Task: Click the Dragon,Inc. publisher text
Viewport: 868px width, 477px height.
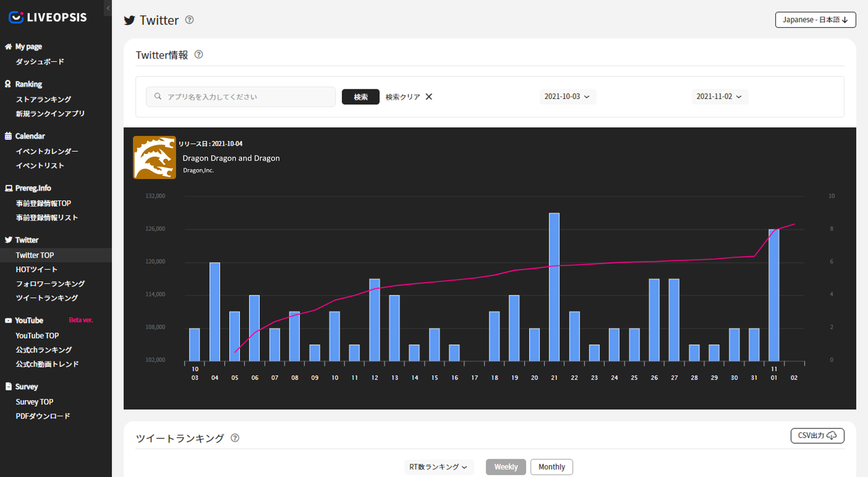Action: pyautogui.click(x=199, y=170)
